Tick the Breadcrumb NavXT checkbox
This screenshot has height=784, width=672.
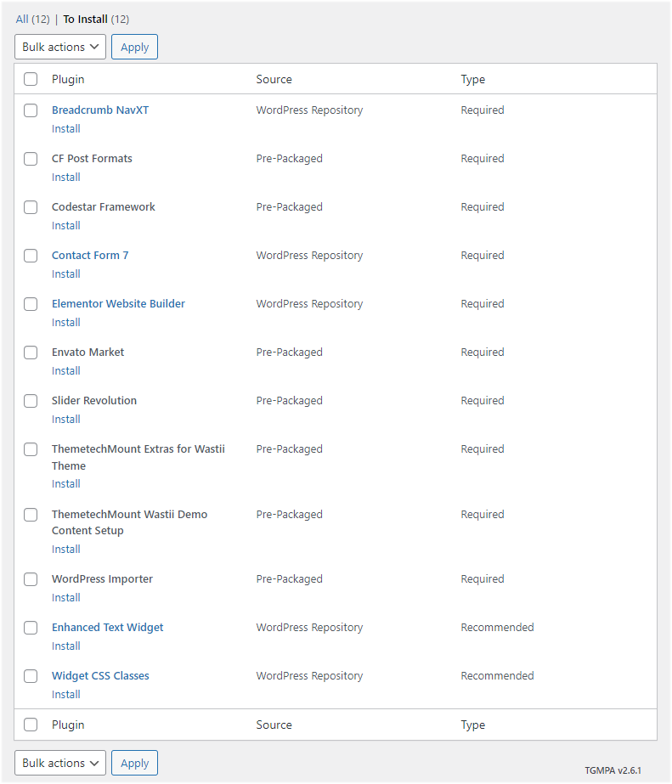pyautogui.click(x=31, y=110)
